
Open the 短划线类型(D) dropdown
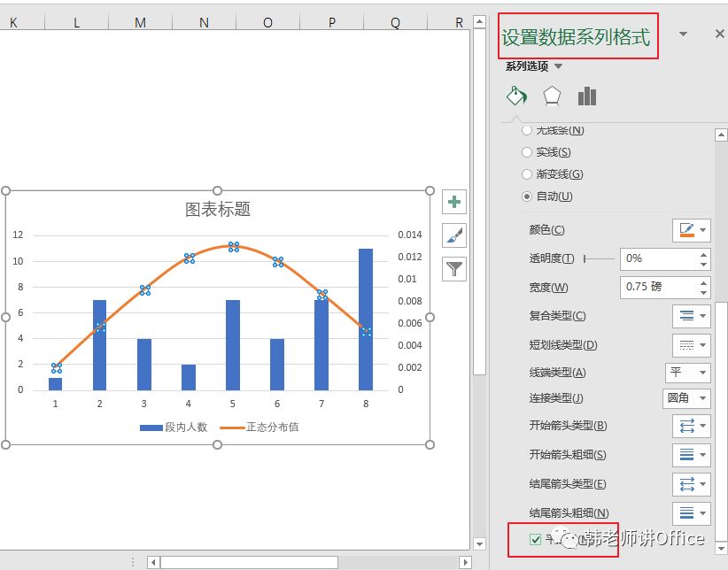tap(692, 345)
